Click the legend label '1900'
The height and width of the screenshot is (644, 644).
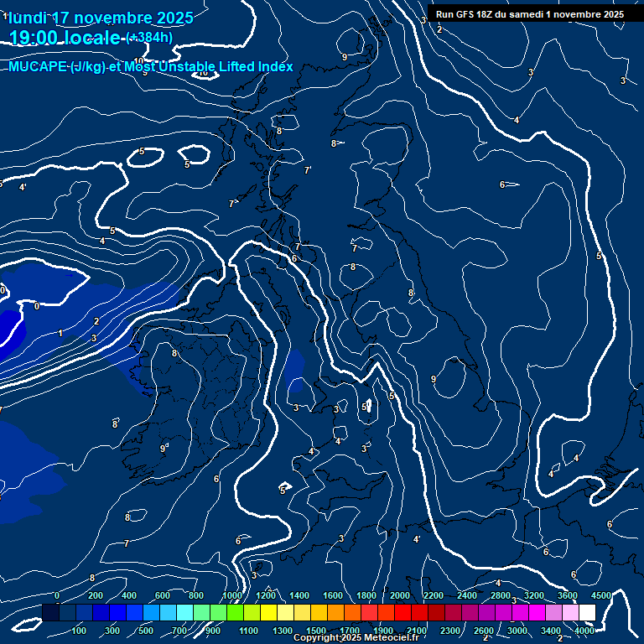coord(383,631)
